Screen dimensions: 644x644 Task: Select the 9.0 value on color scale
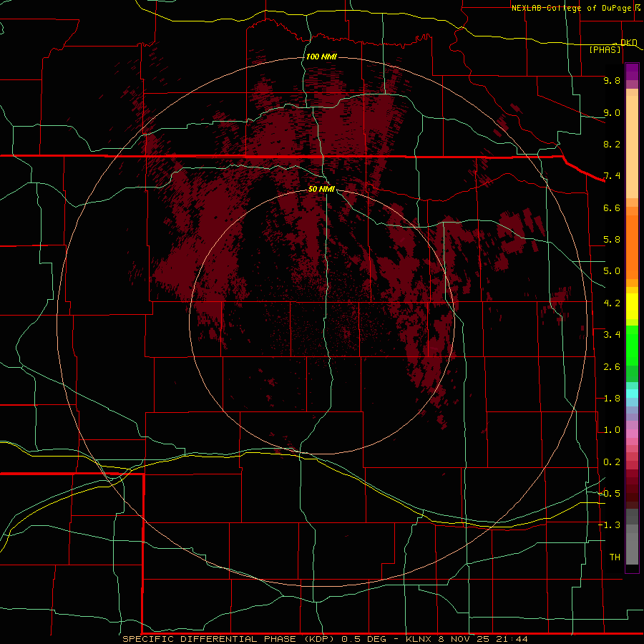612,112
